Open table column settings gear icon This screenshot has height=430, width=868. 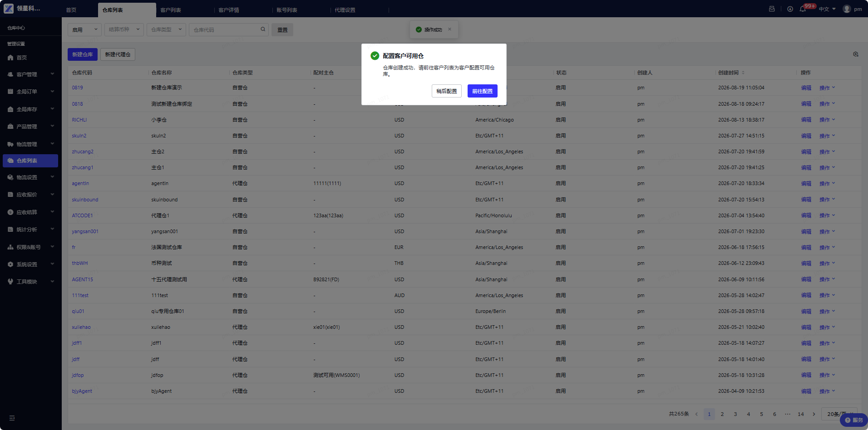pyautogui.click(x=856, y=54)
